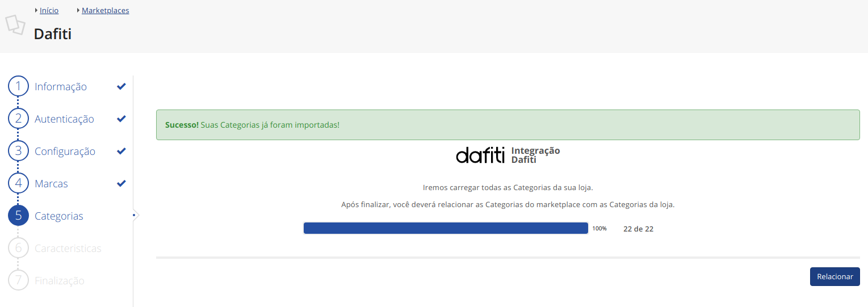Open the Categorias step label

[x=59, y=216]
